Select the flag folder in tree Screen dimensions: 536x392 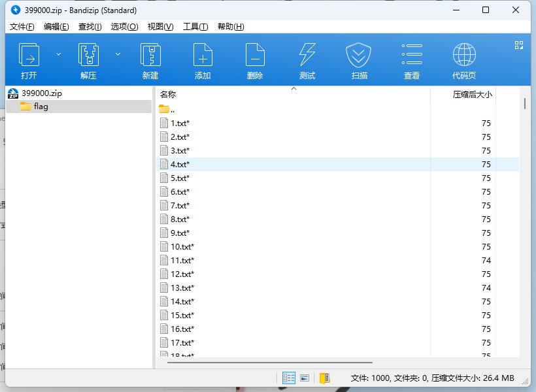click(x=78, y=106)
